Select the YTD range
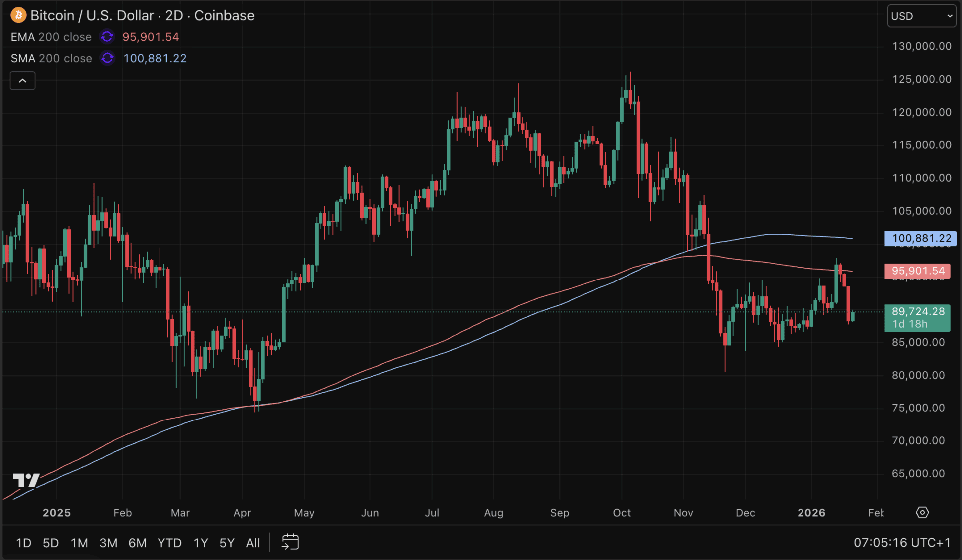 (x=169, y=543)
